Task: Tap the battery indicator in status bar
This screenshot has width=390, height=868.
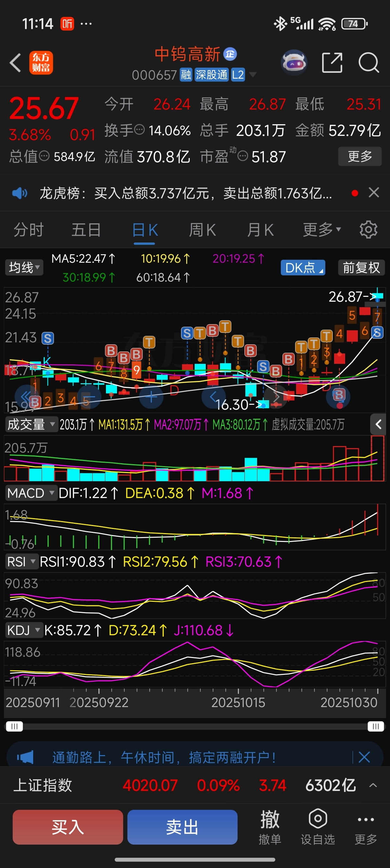Action: point(355,24)
